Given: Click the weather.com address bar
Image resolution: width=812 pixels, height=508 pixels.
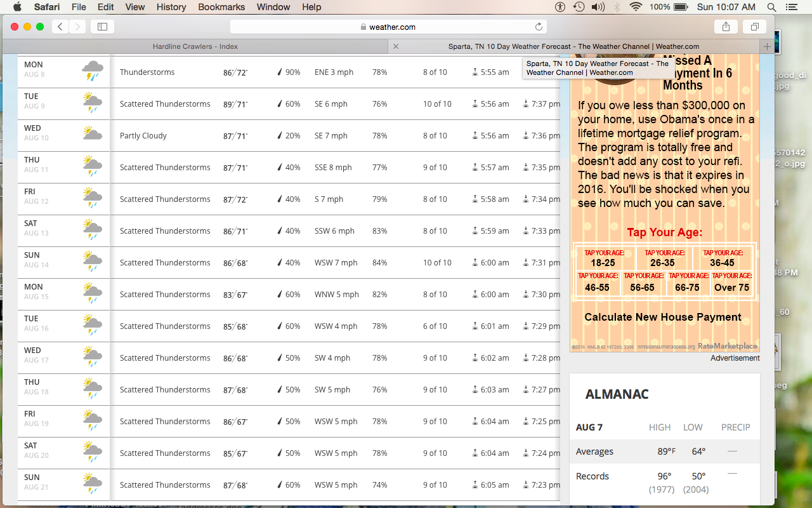Looking at the screenshot, I should tap(388, 27).
